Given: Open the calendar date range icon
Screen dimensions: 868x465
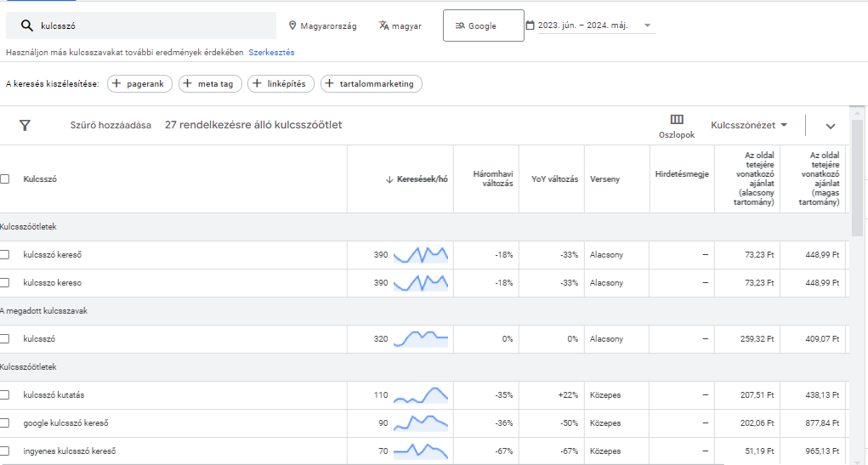Looking at the screenshot, I should 530,26.
